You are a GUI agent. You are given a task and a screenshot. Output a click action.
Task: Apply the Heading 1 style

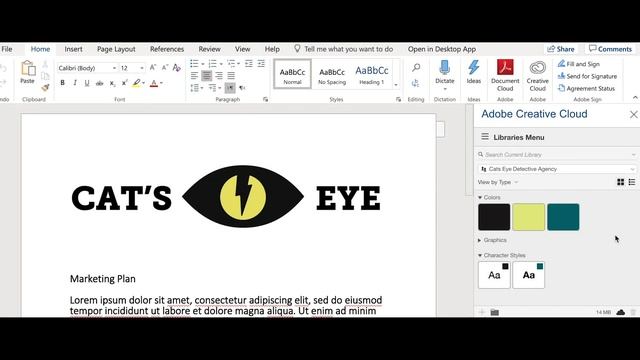[371, 74]
